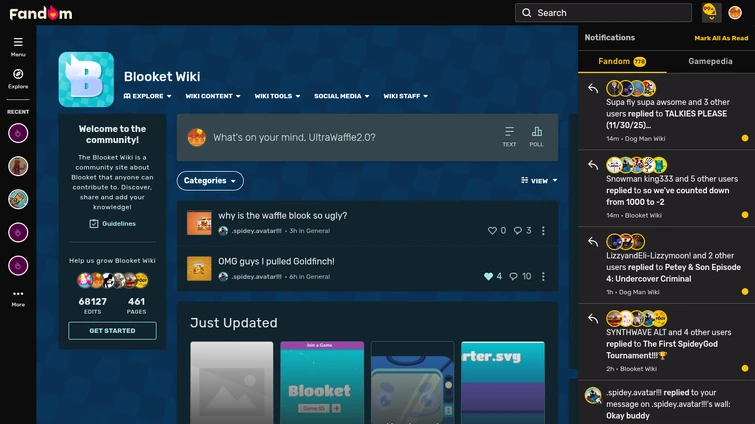This screenshot has height=424, width=755.
Task: Click reply arrow on Snowman king333 notification
Action: [x=593, y=165]
